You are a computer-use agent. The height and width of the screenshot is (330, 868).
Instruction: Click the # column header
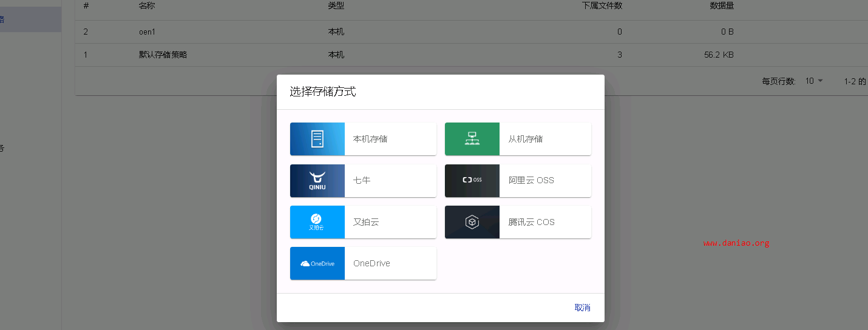click(x=86, y=5)
